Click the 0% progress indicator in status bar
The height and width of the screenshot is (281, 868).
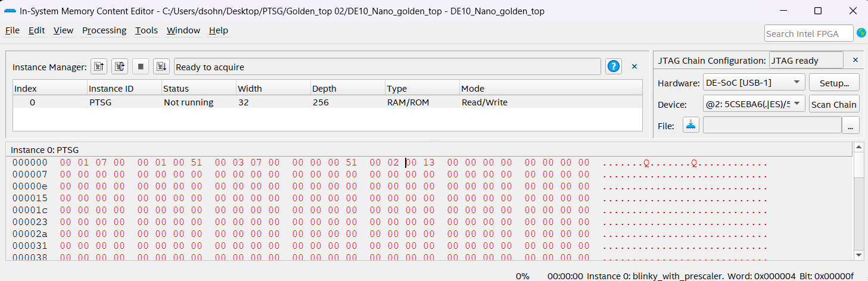pyautogui.click(x=522, y=276)
